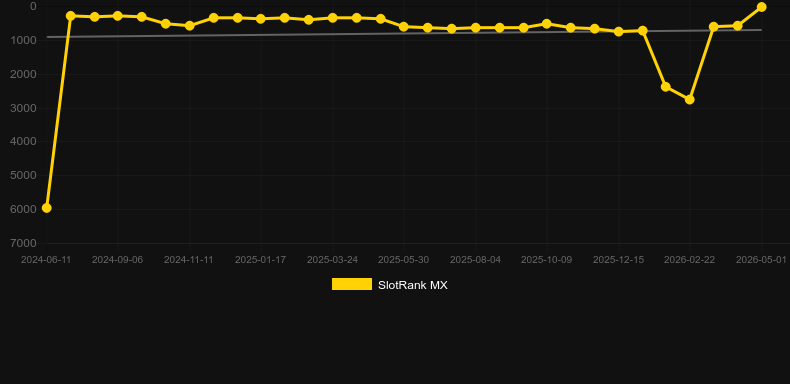Click the 2000 y-axis label
The height and width of the screenshot is (384, 790).
click(23, 74)
